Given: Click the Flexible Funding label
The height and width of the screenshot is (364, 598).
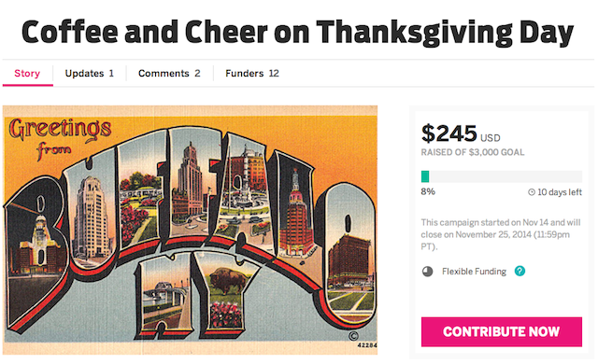Looking at the screenshot, I should [x=474, y=272].
